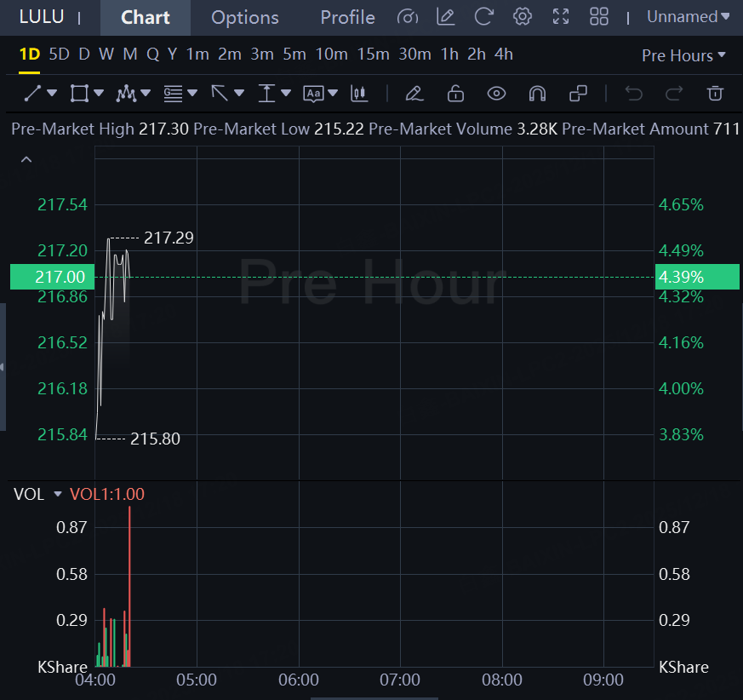Expand arrow tool dropdown arrow
This screenshot has height=700, width=743.
click(x=239, y=93)
